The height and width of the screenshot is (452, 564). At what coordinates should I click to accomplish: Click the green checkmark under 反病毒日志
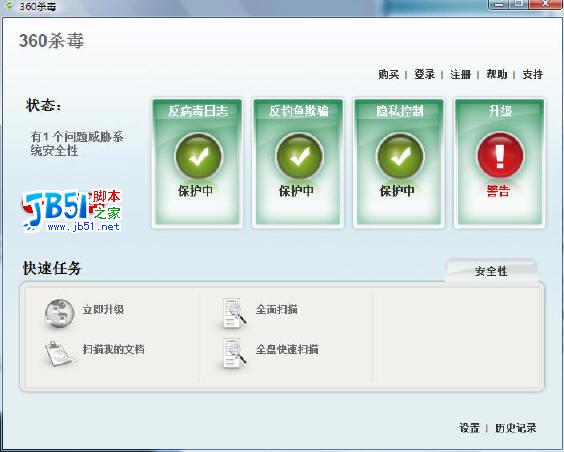(x=199, y=156)
